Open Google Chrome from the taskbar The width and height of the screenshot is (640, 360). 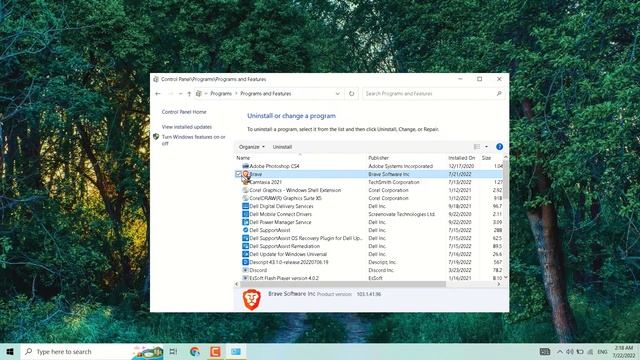coord(195,351)
